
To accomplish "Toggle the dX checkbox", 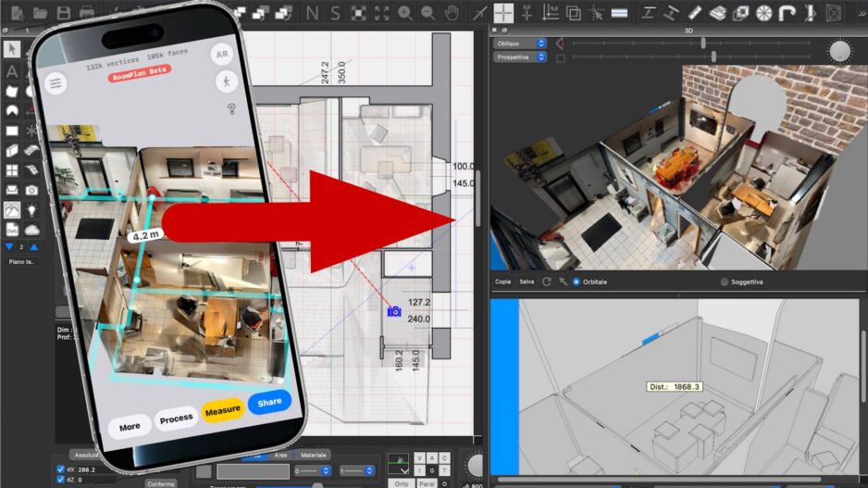I will tap(61, 469).
